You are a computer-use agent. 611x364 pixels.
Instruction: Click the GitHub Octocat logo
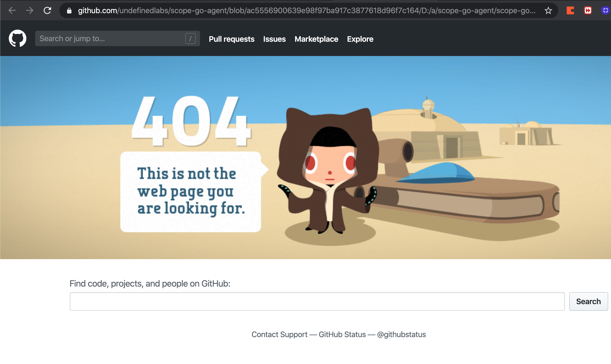click(18, 38)
